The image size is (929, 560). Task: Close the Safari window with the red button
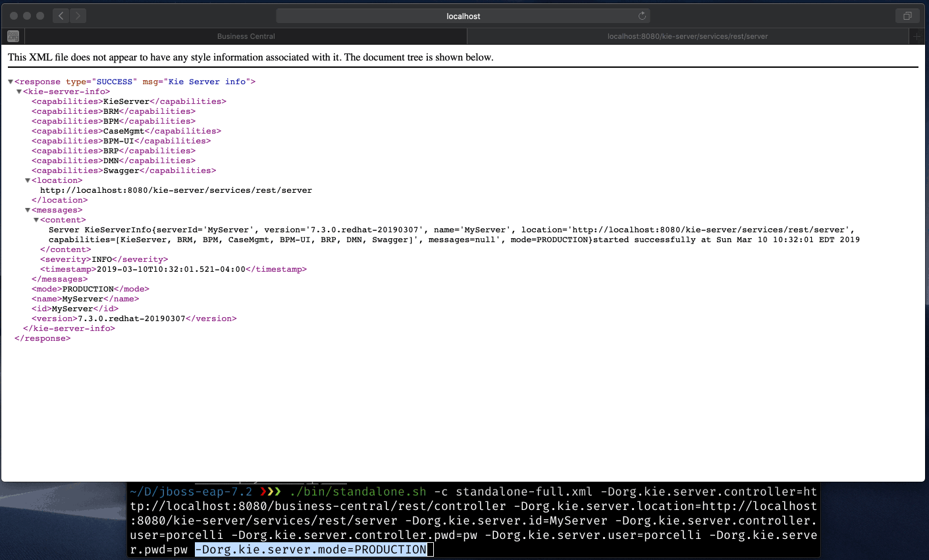coord(13,16)
